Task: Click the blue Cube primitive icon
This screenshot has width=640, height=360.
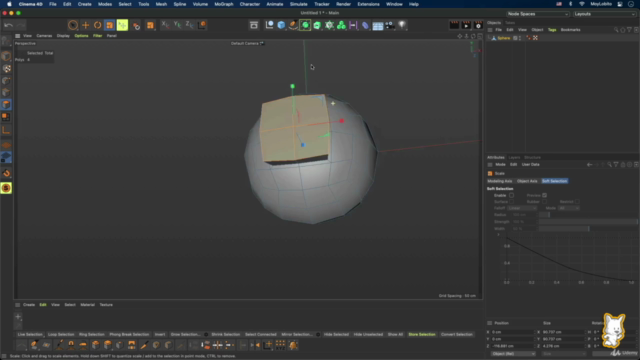Action: pos(281,25)
